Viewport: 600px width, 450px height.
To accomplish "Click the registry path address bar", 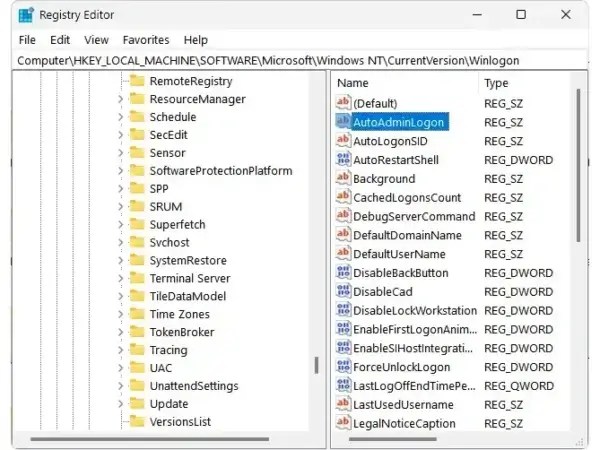I will (300, 60).
